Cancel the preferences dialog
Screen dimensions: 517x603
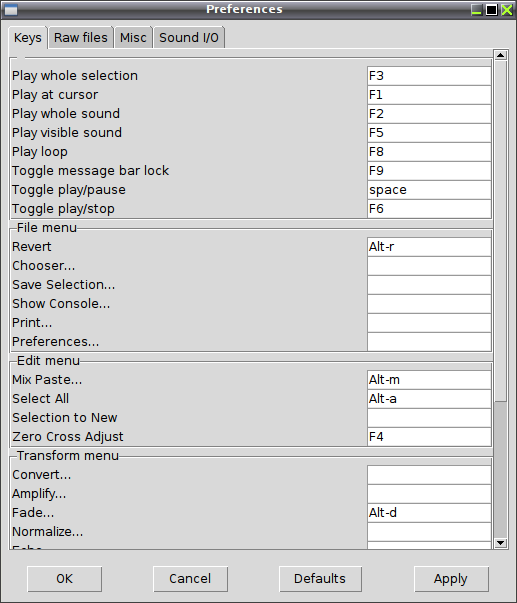click(190, 579)
